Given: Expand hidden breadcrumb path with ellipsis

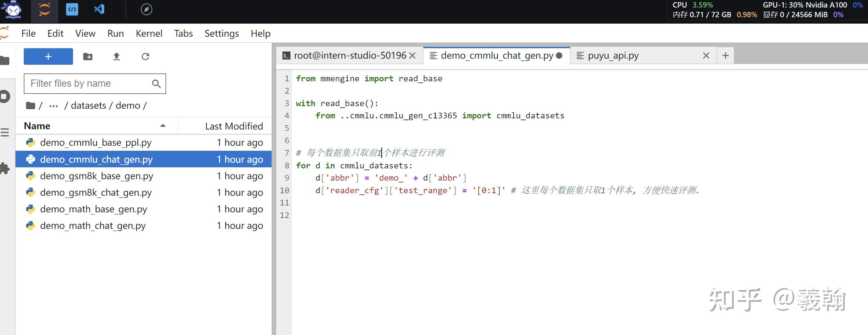Looking at the screenshot, I should [53, 105].
